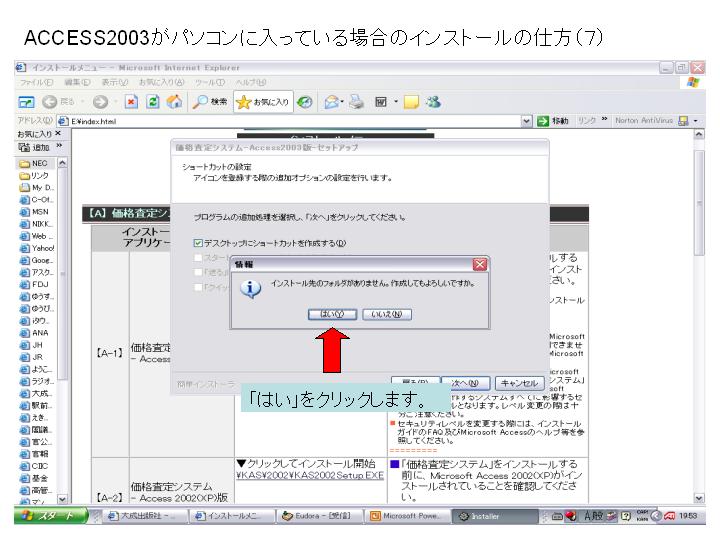Click the leftmost monitor icon in IE toolbar

(26, 102)
